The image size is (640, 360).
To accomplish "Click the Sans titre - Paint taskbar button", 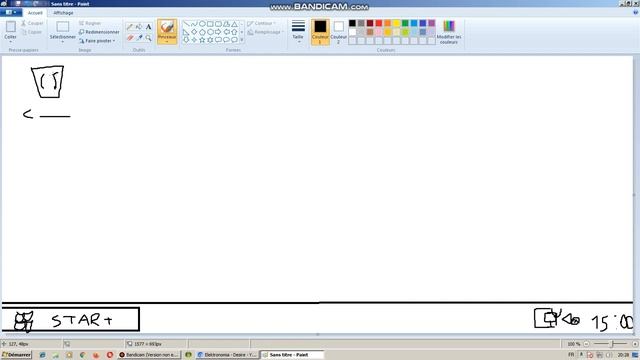I will tap(291, 355).
